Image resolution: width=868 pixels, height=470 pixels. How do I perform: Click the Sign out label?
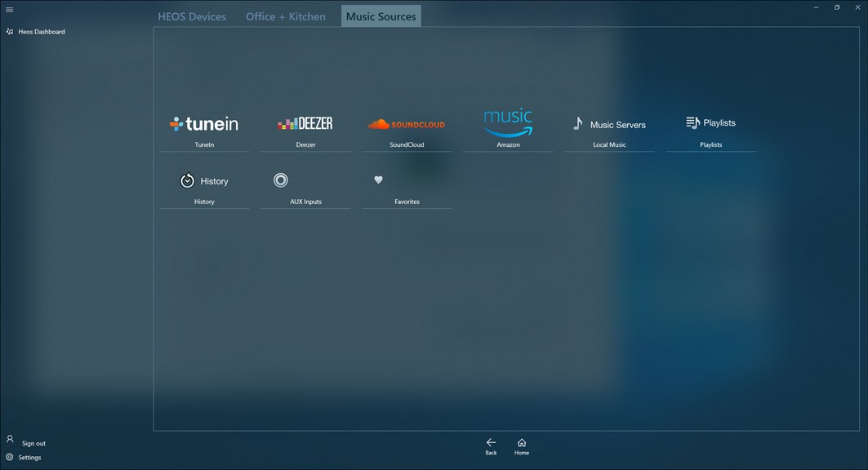click(33, 443)
